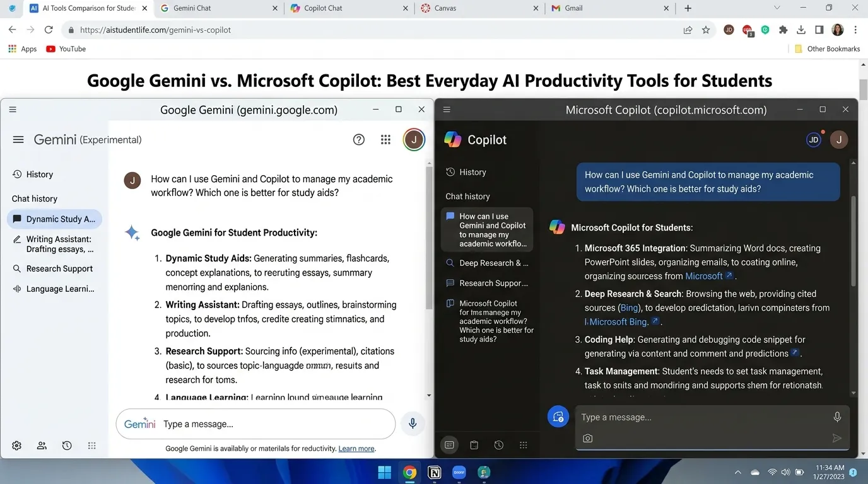Follow the Learn more link in Gemini
The image size is (868, 484).
tap(356, 449)
